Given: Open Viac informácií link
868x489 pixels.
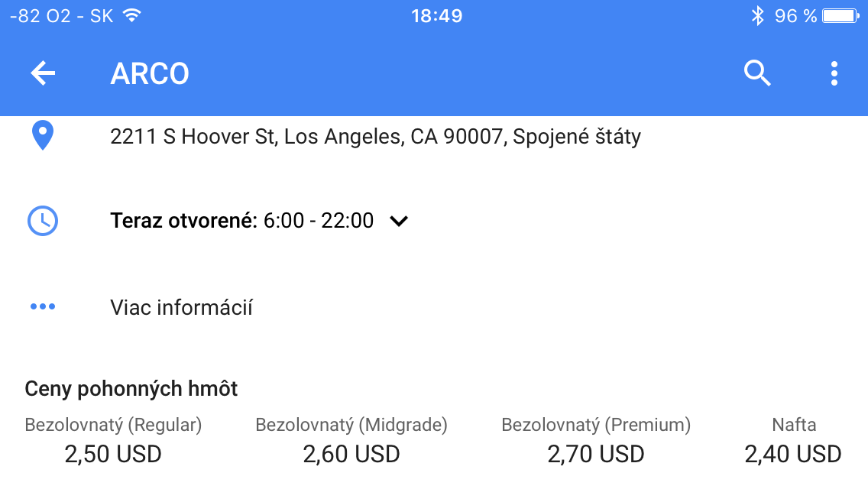Looking at the screenshot, I should 181,308.
